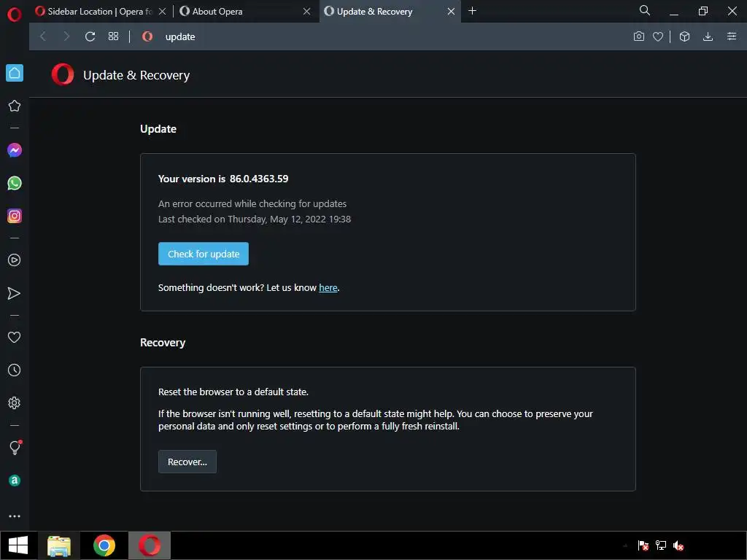Take a snapshot with camera icon
Image resolution: width=747 pixels, height=560 pixels.
639,36
